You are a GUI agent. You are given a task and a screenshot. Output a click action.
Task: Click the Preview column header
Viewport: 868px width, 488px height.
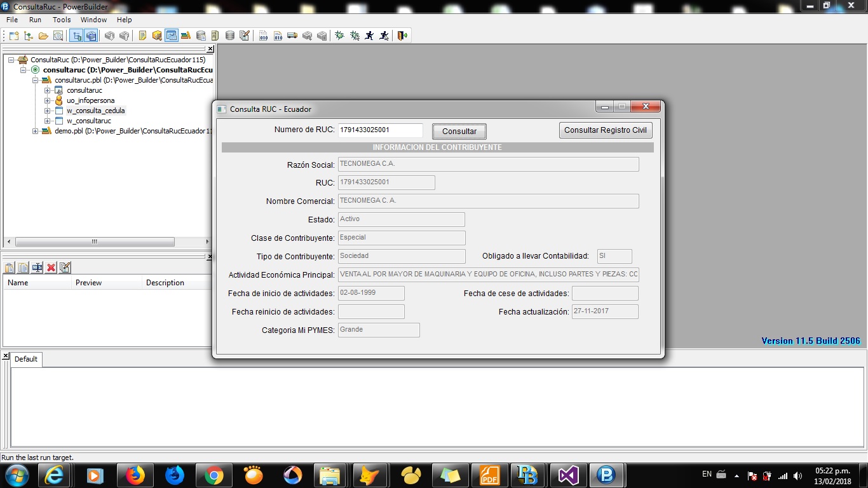[106, 283]
